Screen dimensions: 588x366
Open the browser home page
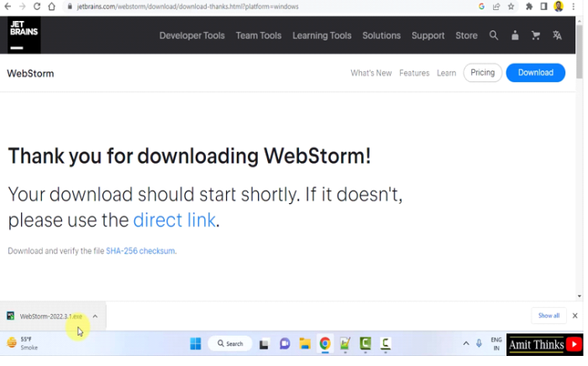(52, 7)
